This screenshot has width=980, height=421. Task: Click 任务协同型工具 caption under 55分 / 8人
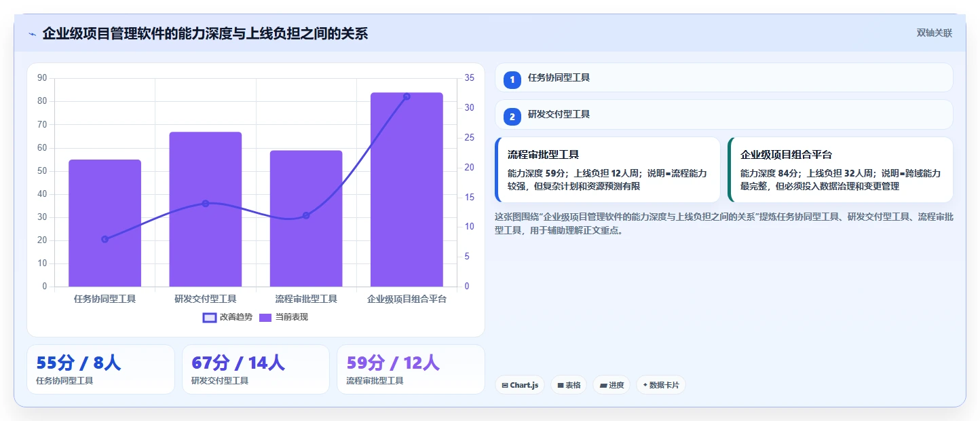(x=64, y=381)
